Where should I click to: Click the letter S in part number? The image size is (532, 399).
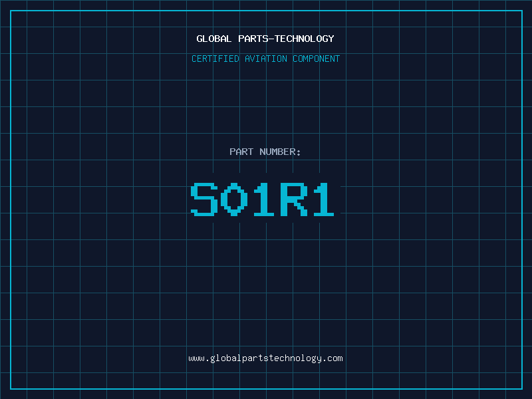coord(205,200)
